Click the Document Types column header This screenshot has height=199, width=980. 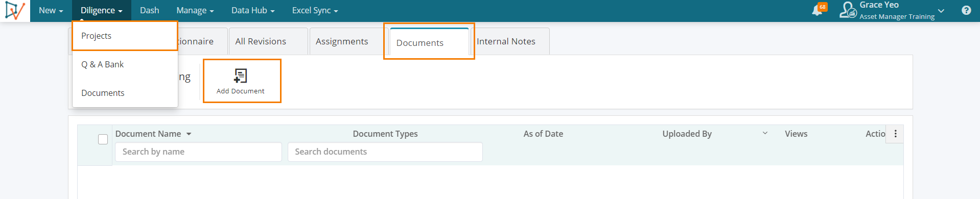coord(385,134)
